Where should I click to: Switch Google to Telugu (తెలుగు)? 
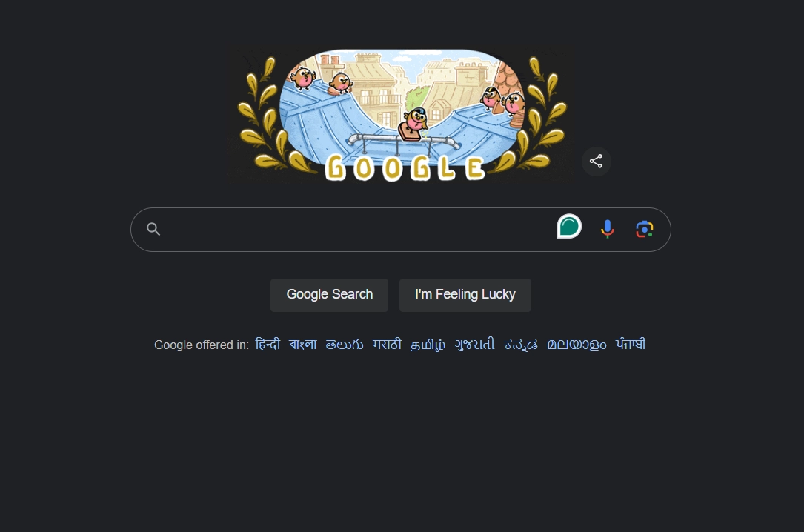click(345, 345)
